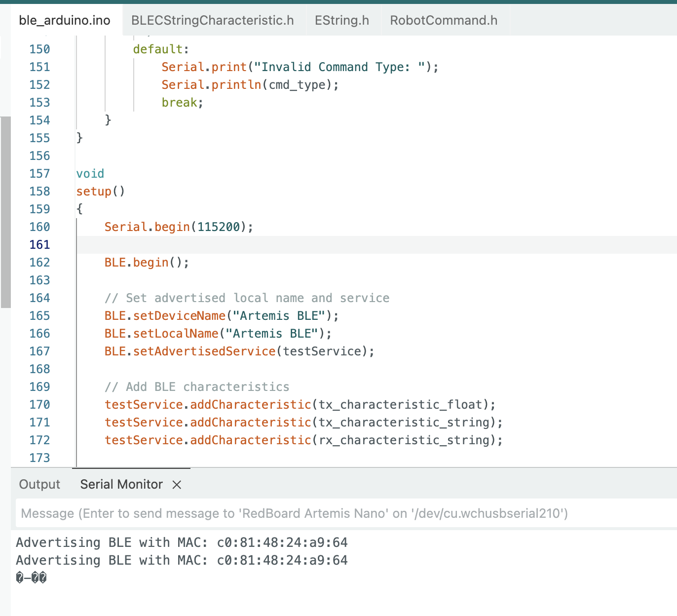Place cursor on BLE.setDeviceName line
This screenshot has height=616, width=677.
[x=221, y=316]
